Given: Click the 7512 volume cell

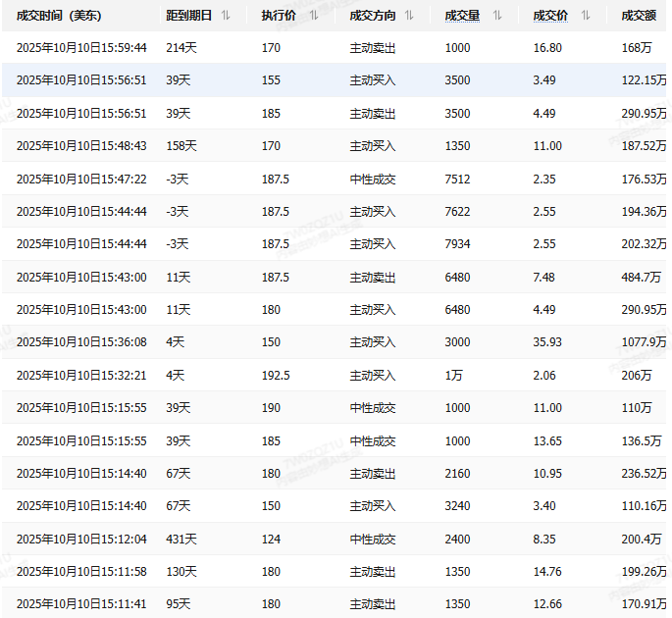Looking at the screenshot, I should (457, 179).
